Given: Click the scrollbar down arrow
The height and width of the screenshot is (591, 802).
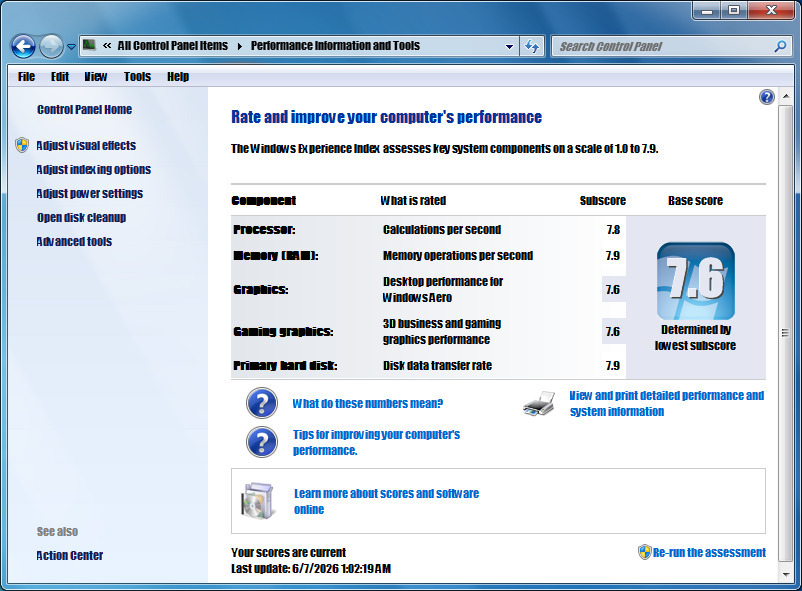Looking at the screenshot, I should [x=786, y=575].
